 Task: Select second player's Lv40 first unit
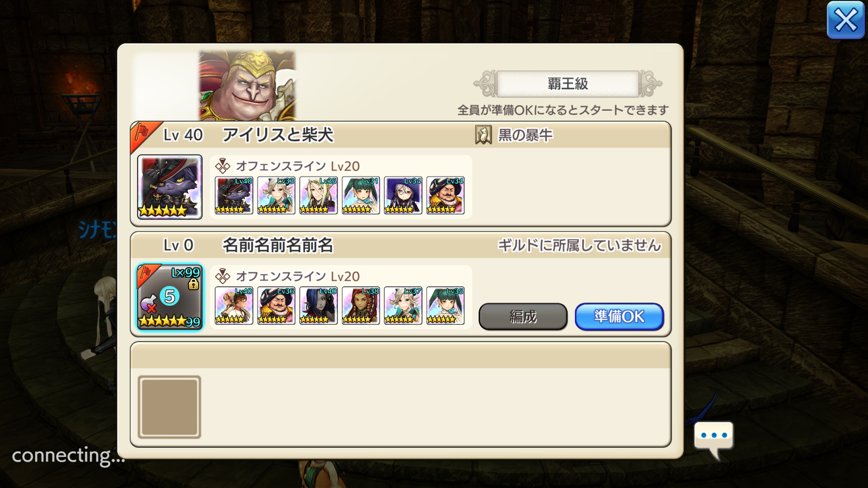[234, 306]
